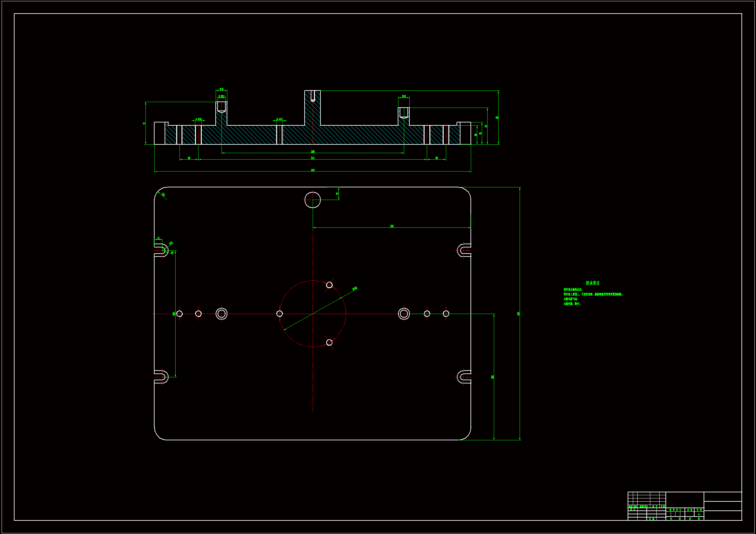Select the lower-right U-shaped slot
This screenshot has width=756, height=534.
pos(464,377)
